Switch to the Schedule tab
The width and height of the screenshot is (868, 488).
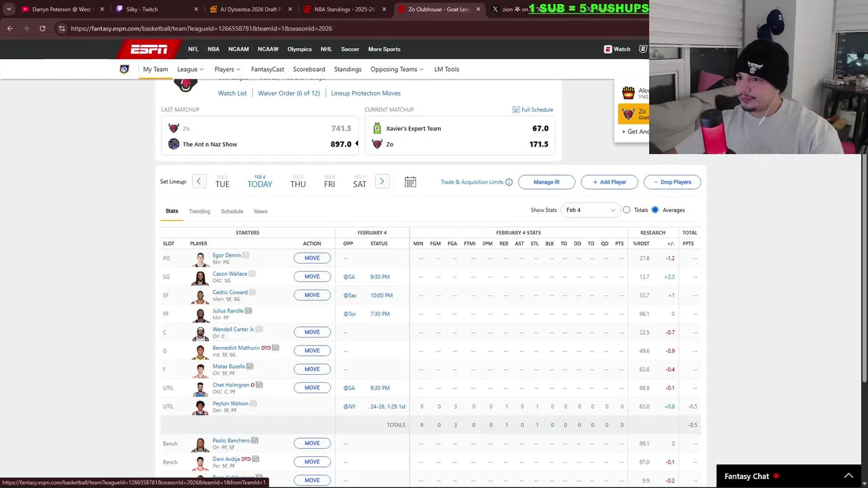click(232, 211)
